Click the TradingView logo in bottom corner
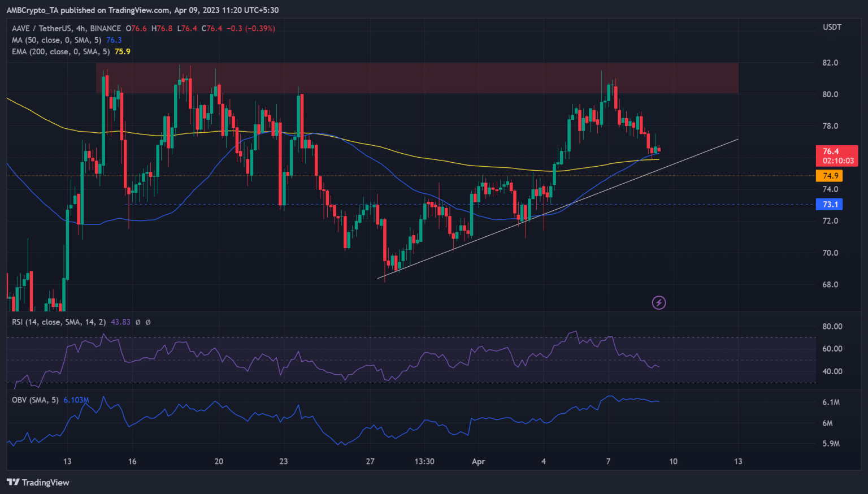868x494 pixels. (x=37, y=483)
